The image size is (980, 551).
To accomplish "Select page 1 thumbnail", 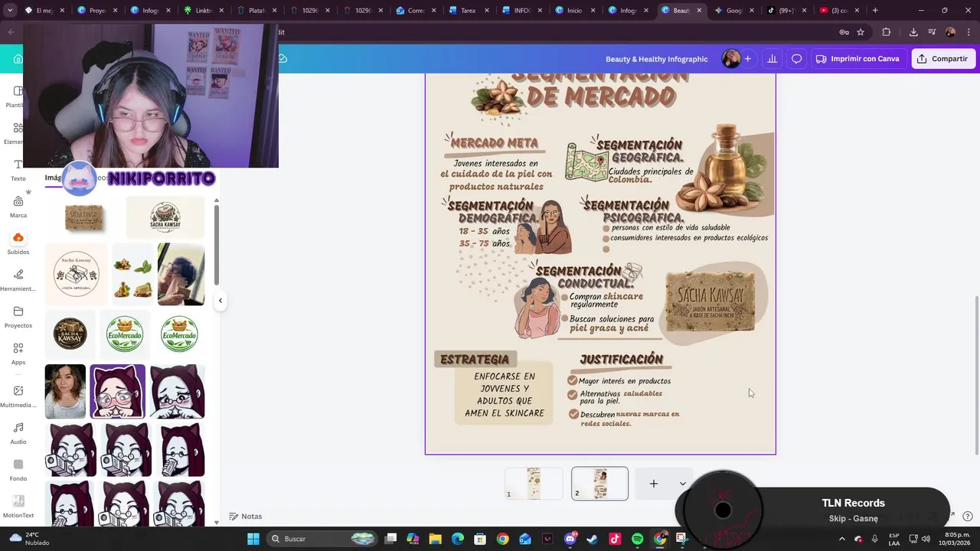I will coord(534,484).
